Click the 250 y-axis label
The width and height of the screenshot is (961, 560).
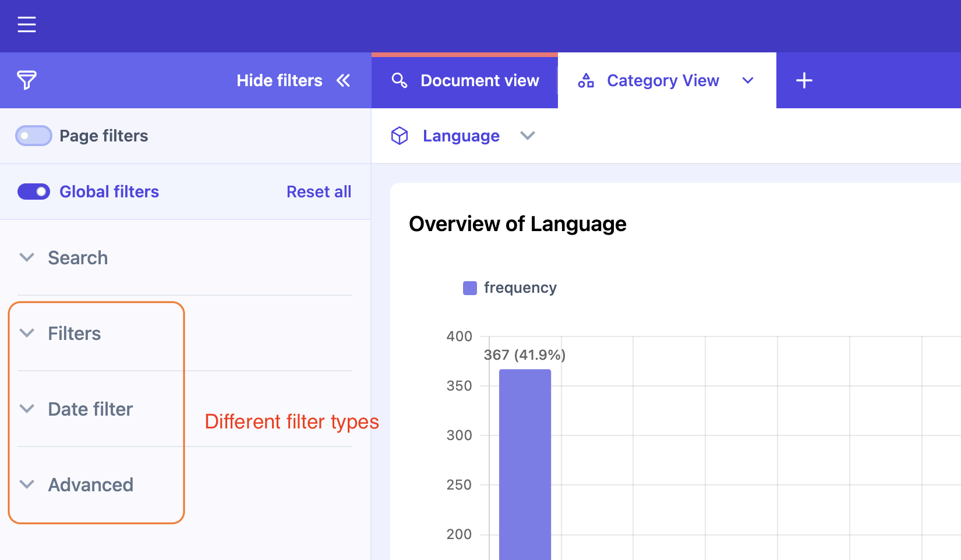[460, 484]
